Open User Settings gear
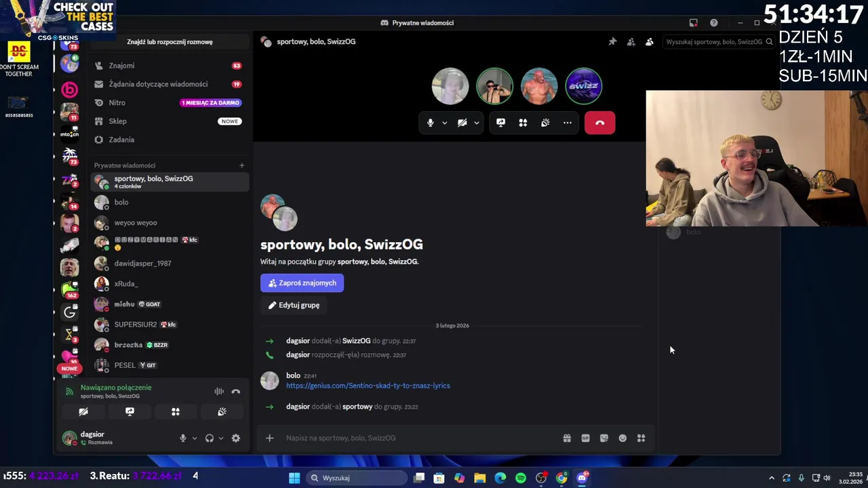Viewport: 868px width, 488px height. point(236,438)
